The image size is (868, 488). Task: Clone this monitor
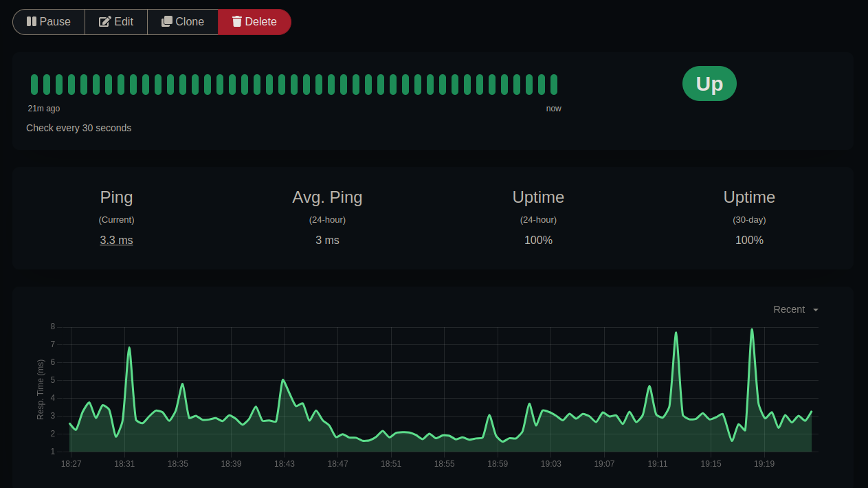click(x=182, y=21)
